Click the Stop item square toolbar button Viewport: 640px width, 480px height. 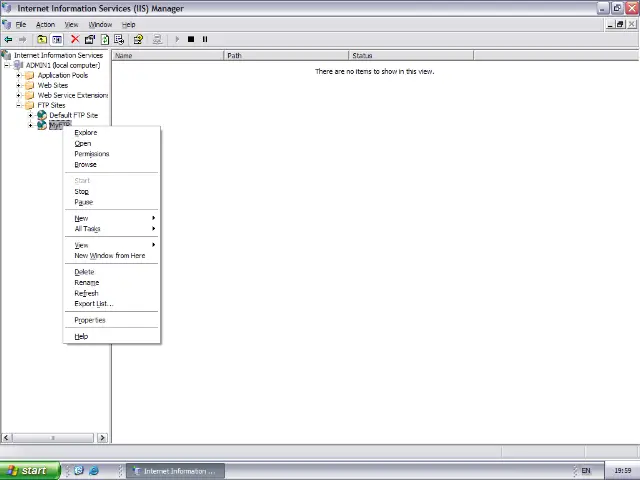click(x=191, y=39)
